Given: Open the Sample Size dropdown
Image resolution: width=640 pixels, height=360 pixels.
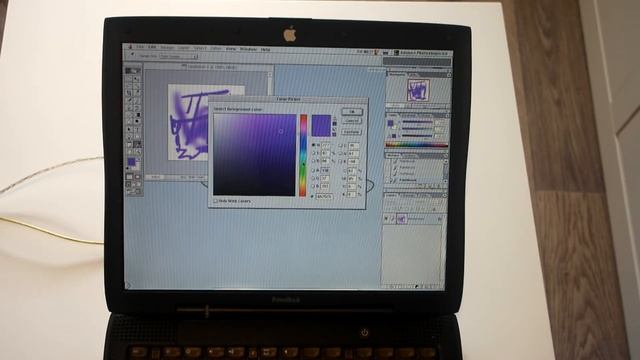Looking at the screenshot, I should tap(178, 56).
